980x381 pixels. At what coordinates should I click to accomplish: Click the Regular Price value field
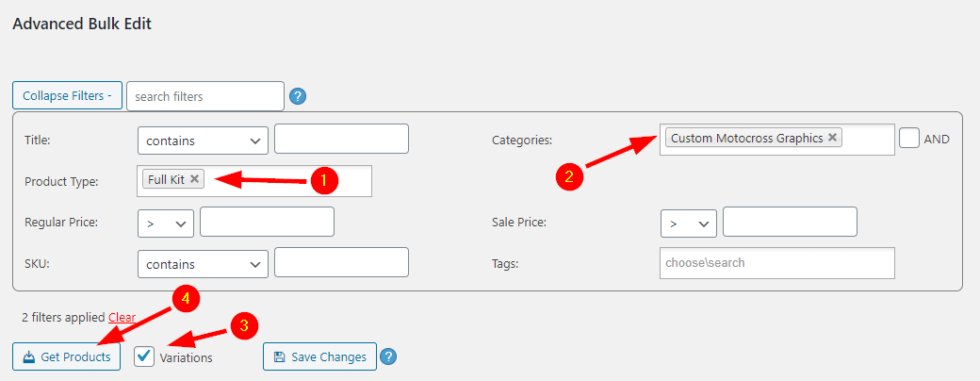(x=267, y=223)
